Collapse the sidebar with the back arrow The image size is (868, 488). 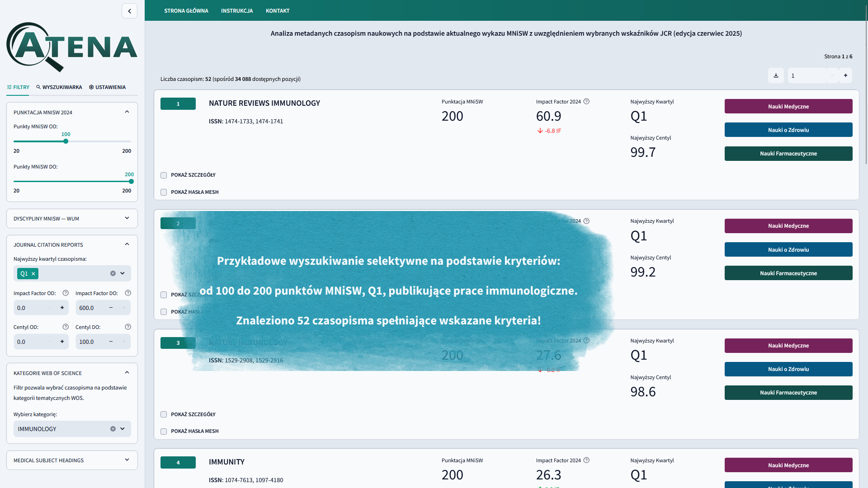click(x=129, y=11)
